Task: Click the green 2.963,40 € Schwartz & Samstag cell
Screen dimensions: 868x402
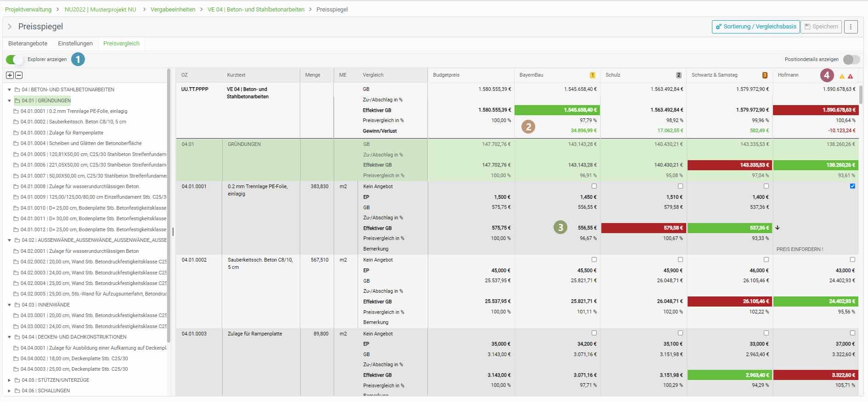Action: pos(730,375)
